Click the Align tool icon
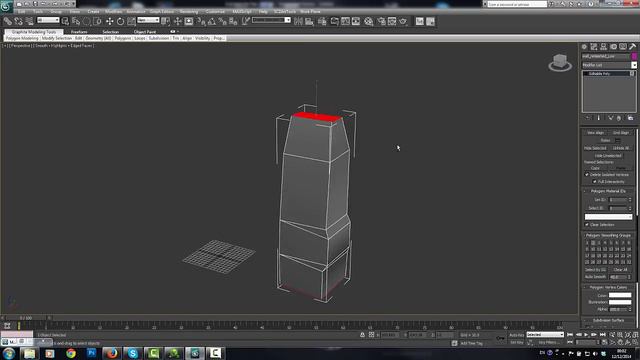 (x=309, y=21)
